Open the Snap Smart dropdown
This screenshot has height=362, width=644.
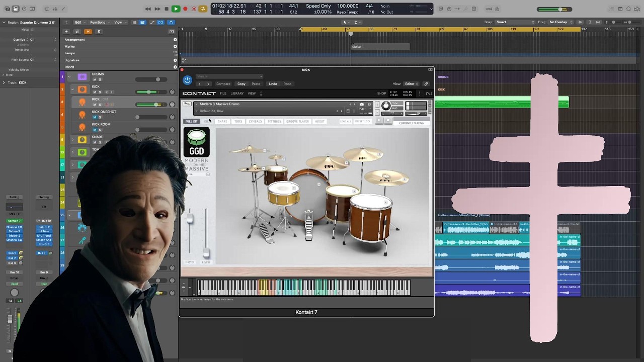tap(515, 22)
